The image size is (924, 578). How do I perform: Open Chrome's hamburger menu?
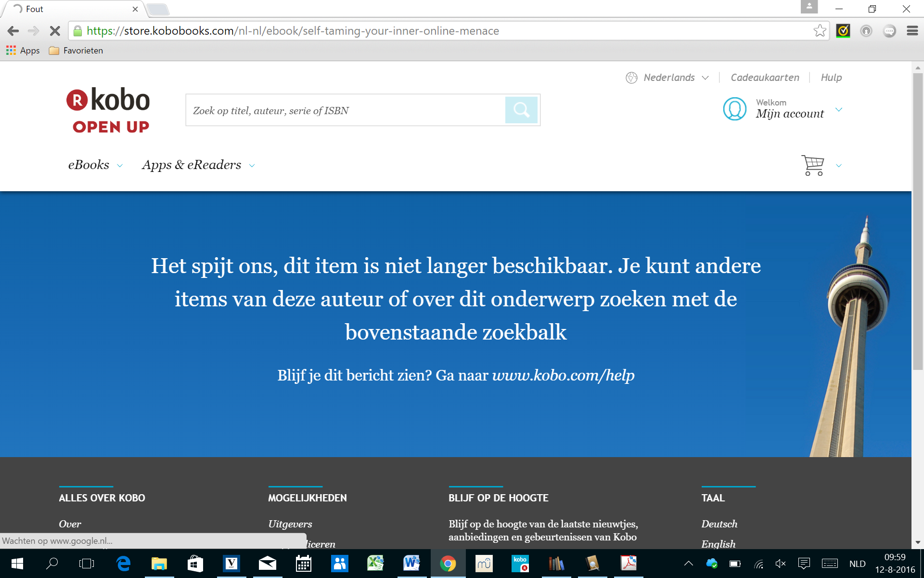click(x=912, y=31)
